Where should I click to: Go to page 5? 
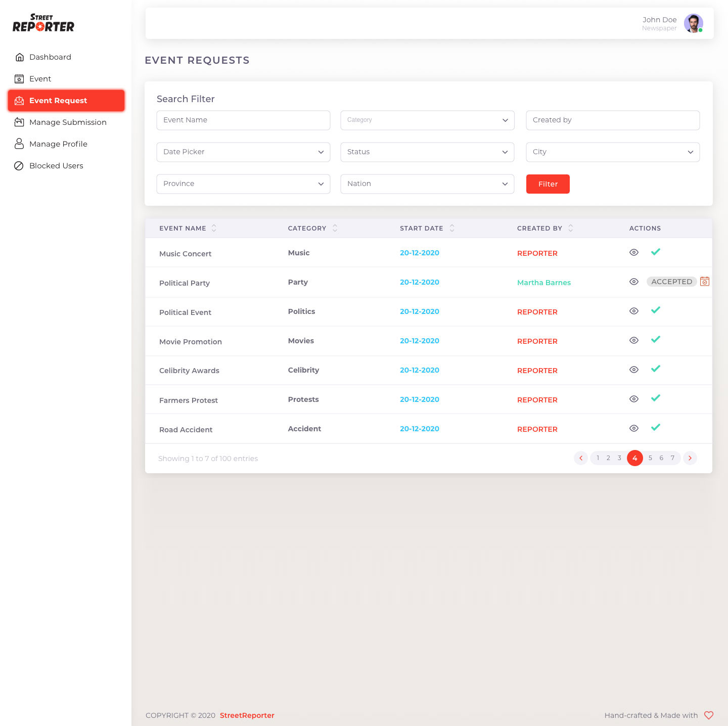pos(650,458)
